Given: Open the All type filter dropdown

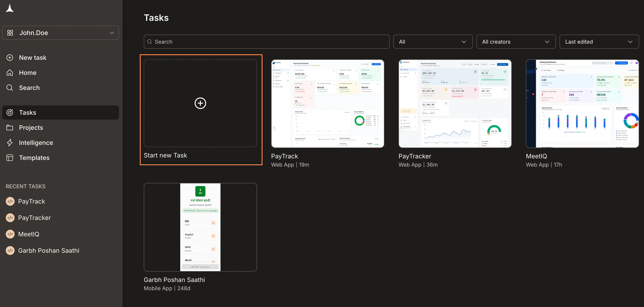Looking at the screenshot, I should (x=433, y=42).
